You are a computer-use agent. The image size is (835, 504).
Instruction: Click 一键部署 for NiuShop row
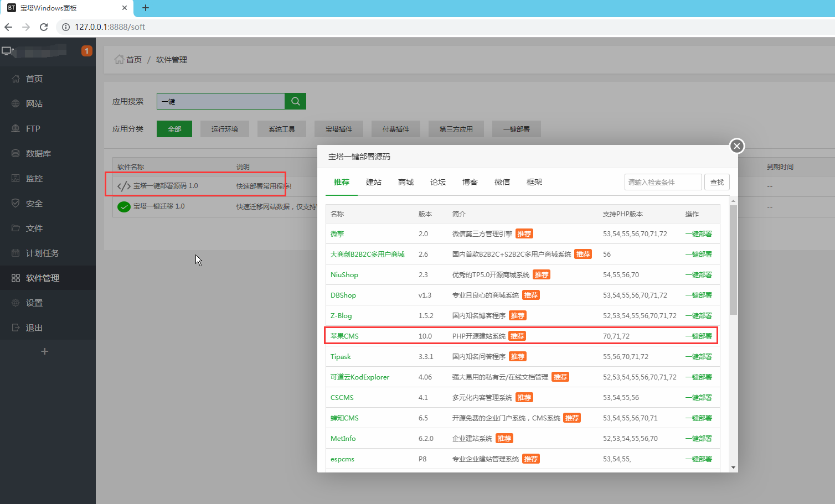(699, 275)
